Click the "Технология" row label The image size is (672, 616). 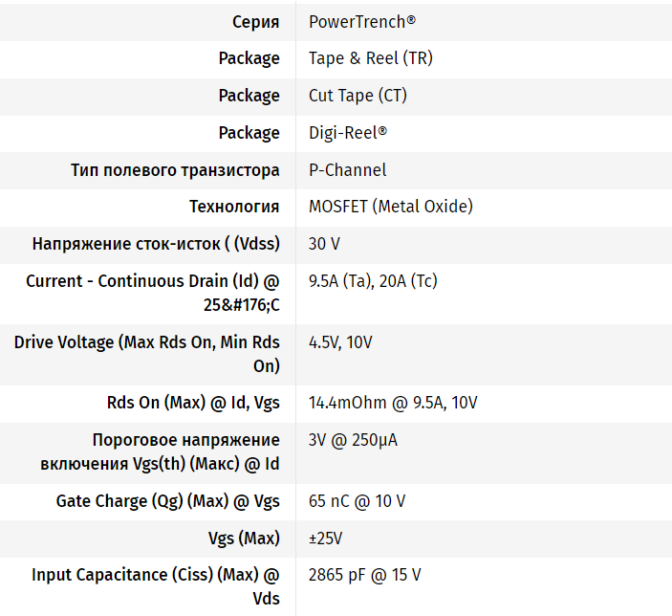tap(234, 207)
